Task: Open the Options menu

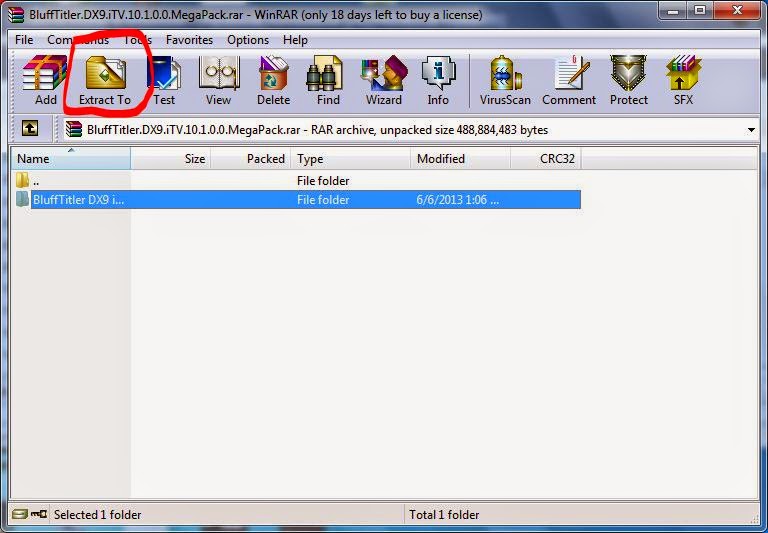Action: tap(248, 40)
